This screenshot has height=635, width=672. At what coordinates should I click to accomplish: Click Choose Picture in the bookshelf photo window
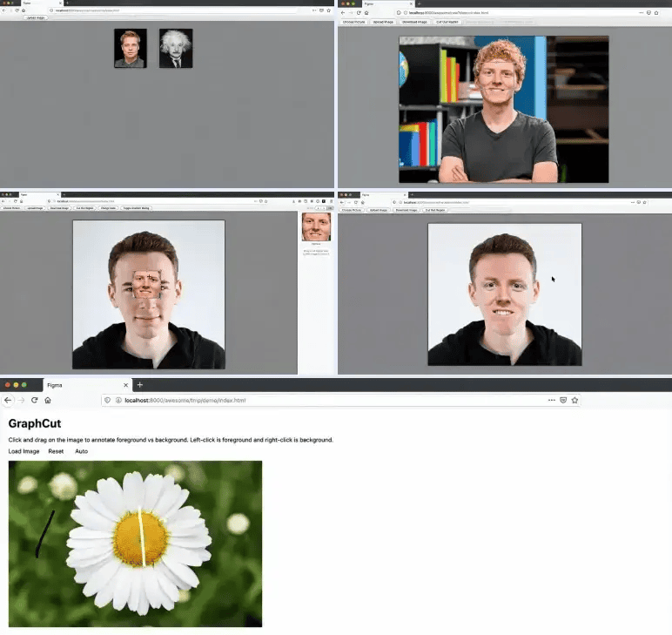354,22
